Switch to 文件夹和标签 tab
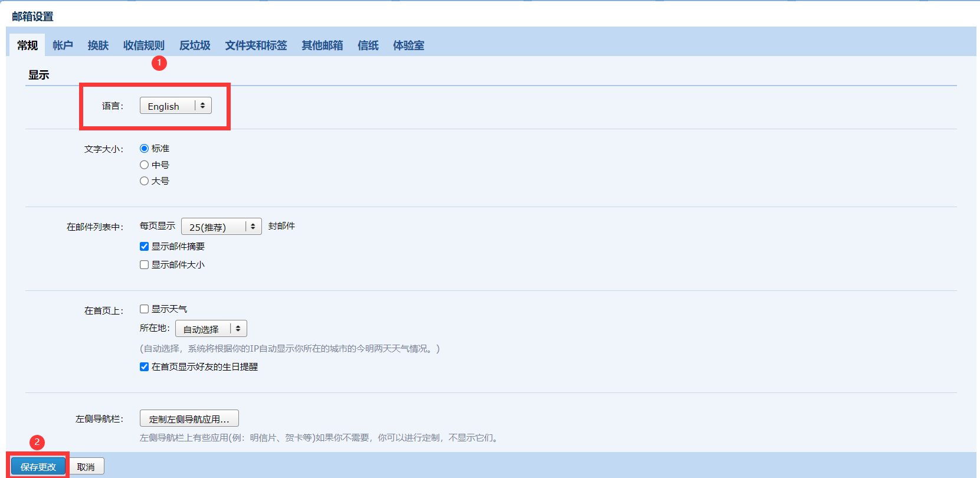 (x=255, y=45)
